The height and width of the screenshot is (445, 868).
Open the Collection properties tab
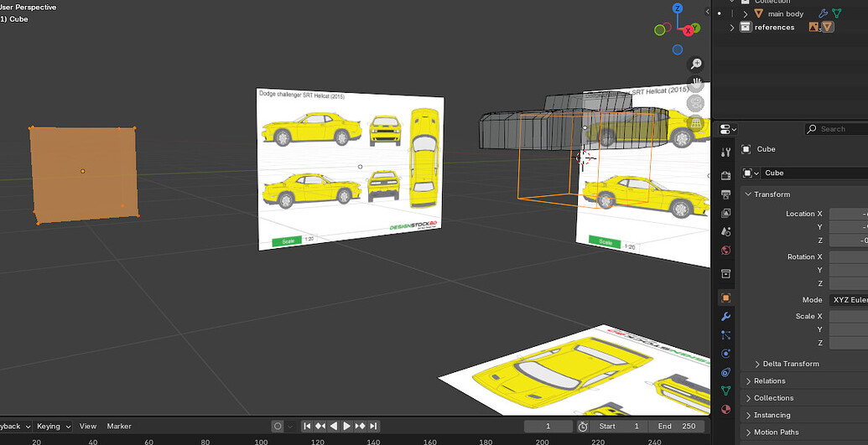[x=725, y=274]
